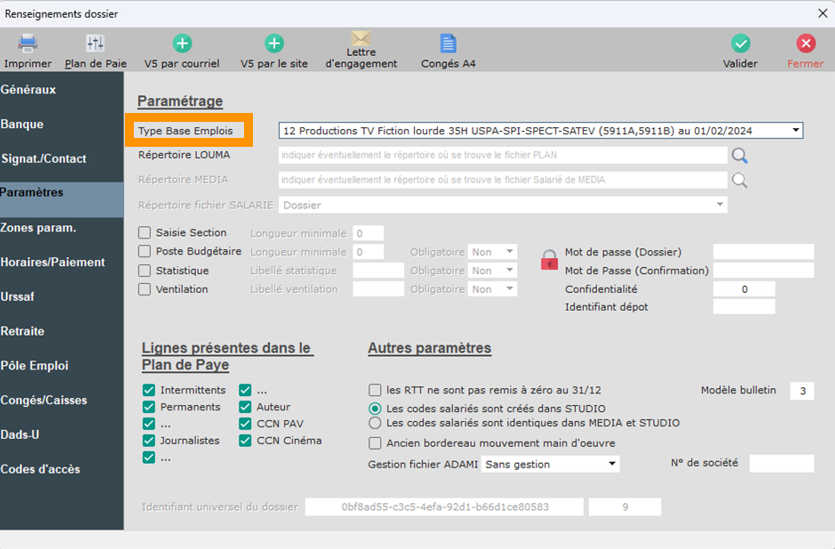Open the Retraite section
This screenshot has width=835, height=549.
point(62,331)
